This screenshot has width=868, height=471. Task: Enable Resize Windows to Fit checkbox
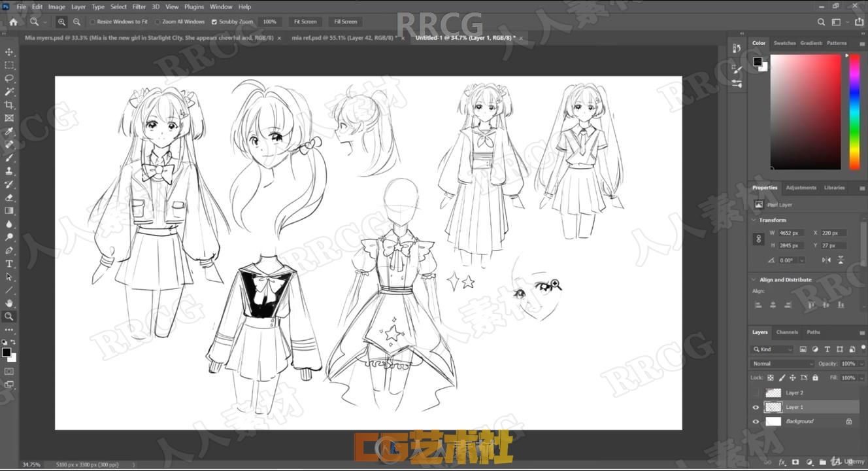point(93,22)
